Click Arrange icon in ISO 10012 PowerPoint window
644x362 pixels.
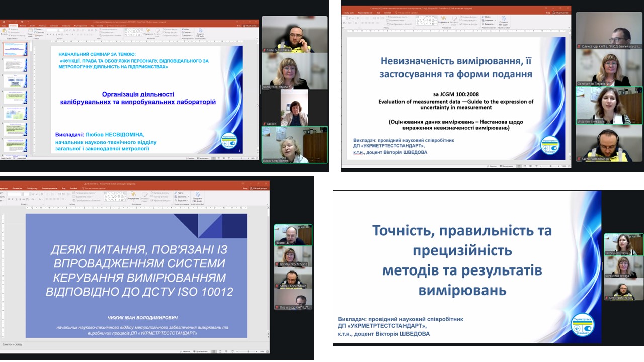(x=133, y=195)
